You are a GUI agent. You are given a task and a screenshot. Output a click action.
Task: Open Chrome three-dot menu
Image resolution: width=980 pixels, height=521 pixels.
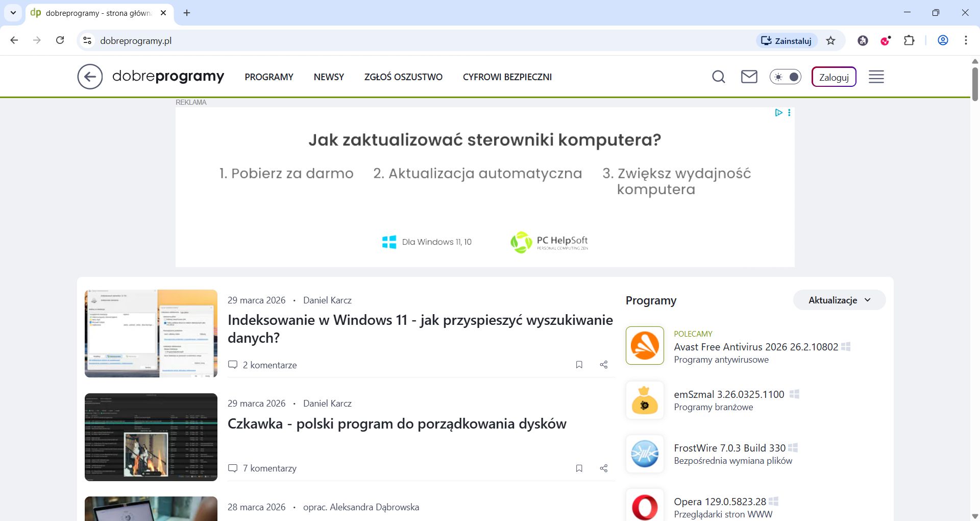pyautogui.click(x=966, y=40)
